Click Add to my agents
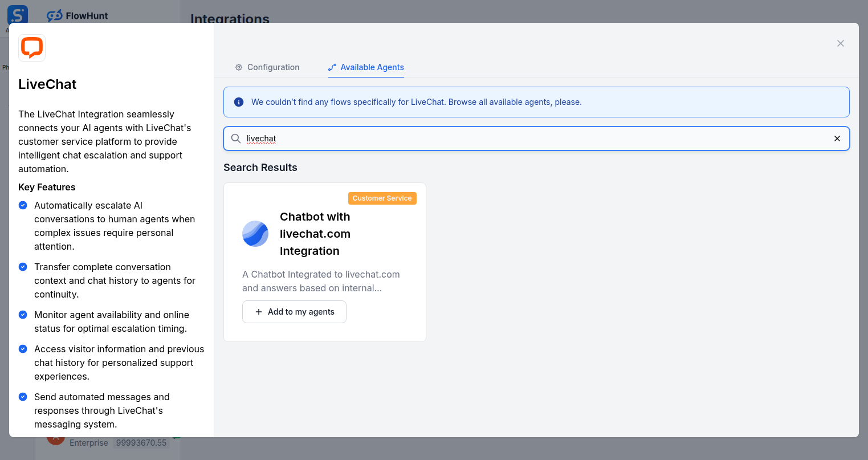The image size is (868, 460). click(x=294, y=312)
